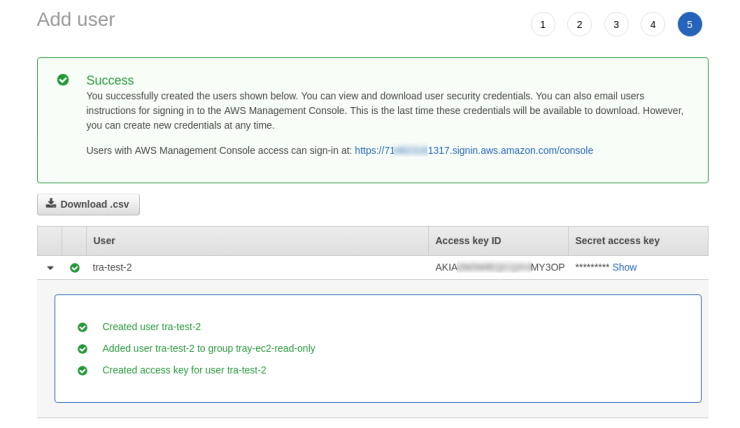
Task: Jump to step 2 in the wizard
Action: (x=579, y=24)
